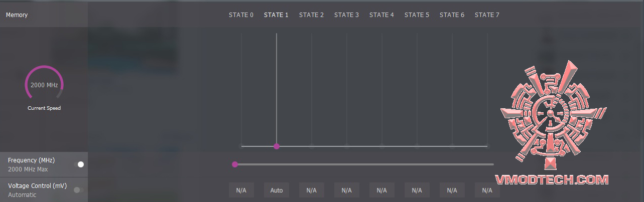The width and height of the screenshot is (644, 202).
Task: Select the STATE 2 column header
Action: pyautogui.click(x=312, y=15)
